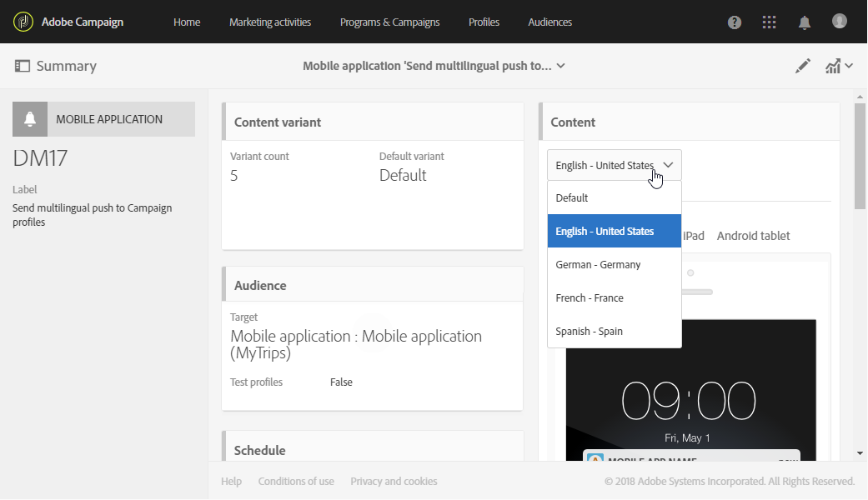Click the target 'Mobile application (MyTrips)' text
Image resolution: width=868 pixels, height=500 pixels.
pos(356,344)
